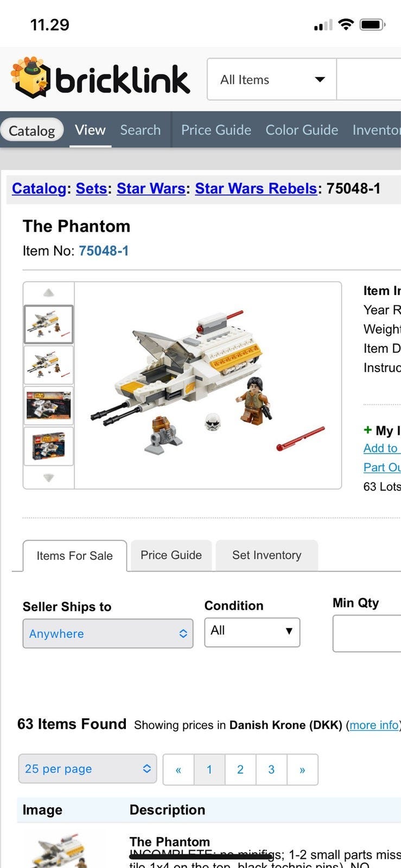Screen dimensions: 401x868
Task: Click the Min Qty input field
Action: pyautogui.click(x=367, y=633)
